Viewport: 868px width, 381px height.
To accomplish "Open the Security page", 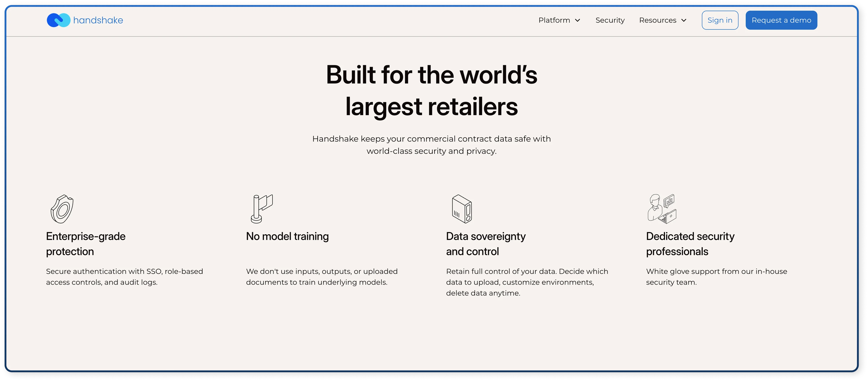I will (x=610, y=20).
